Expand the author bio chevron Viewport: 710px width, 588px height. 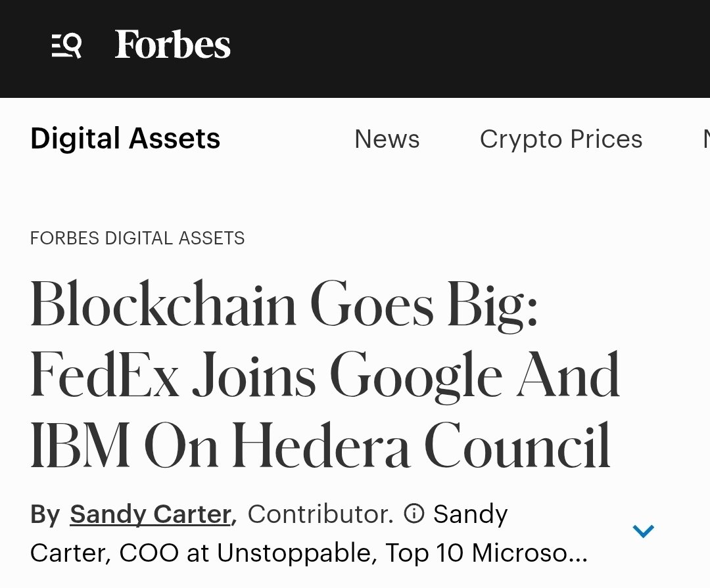(643, 531)
